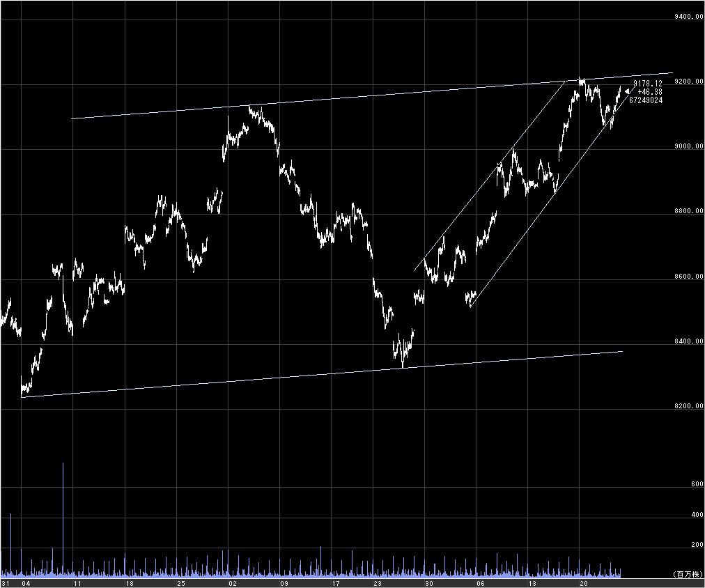
Task: Click the 9000.00 price axis label
Action: 689,146
